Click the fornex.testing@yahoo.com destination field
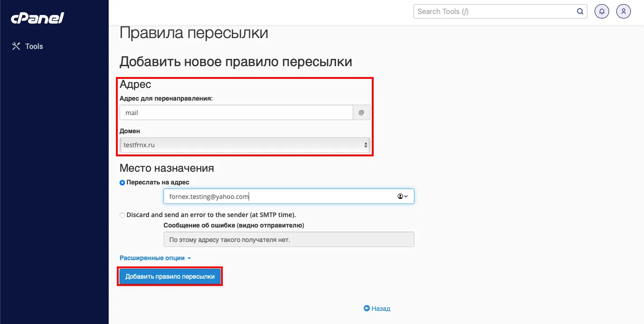Screen dimensions: 644x324 tap(289, 196)
